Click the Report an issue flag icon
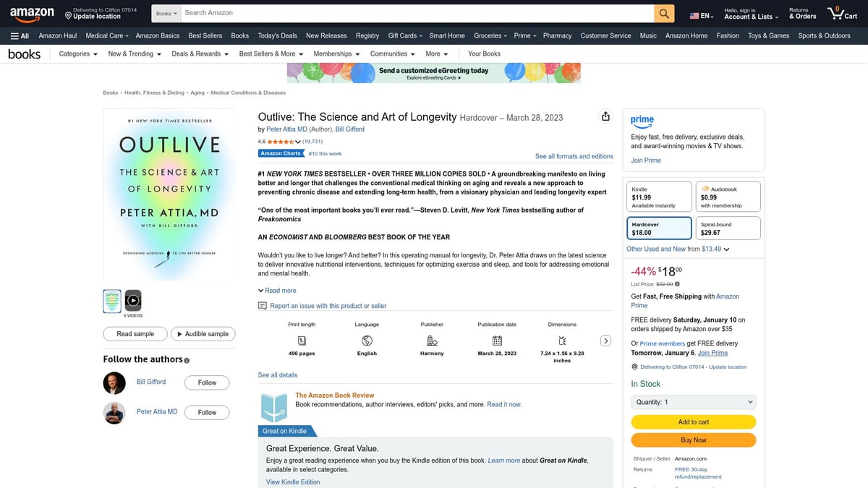This screenshot has height=488, width=868. point(263,306)
